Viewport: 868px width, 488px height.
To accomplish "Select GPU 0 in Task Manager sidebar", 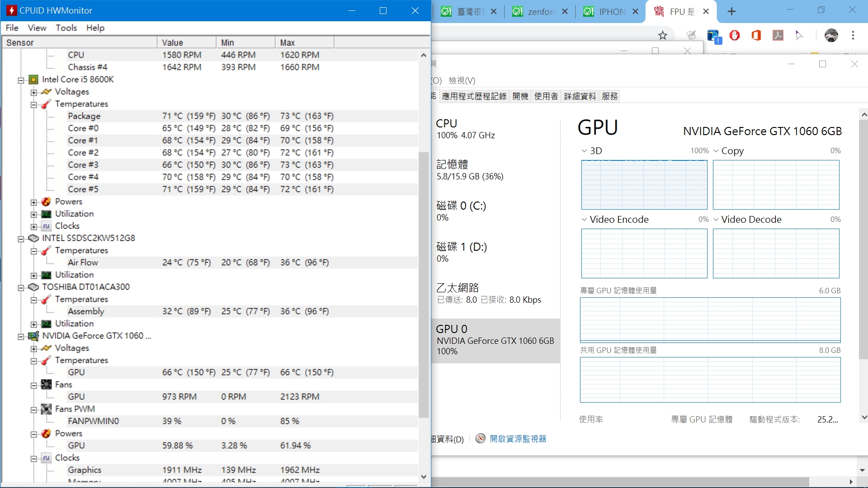I will pyautogui.click(x=496, y=340).
